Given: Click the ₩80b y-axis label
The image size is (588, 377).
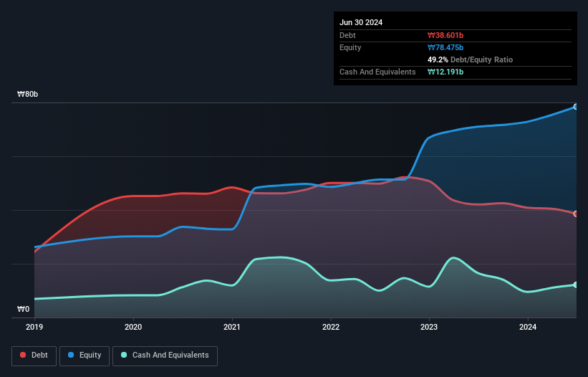Looking at the screenshot, I should tap(27, 94).
